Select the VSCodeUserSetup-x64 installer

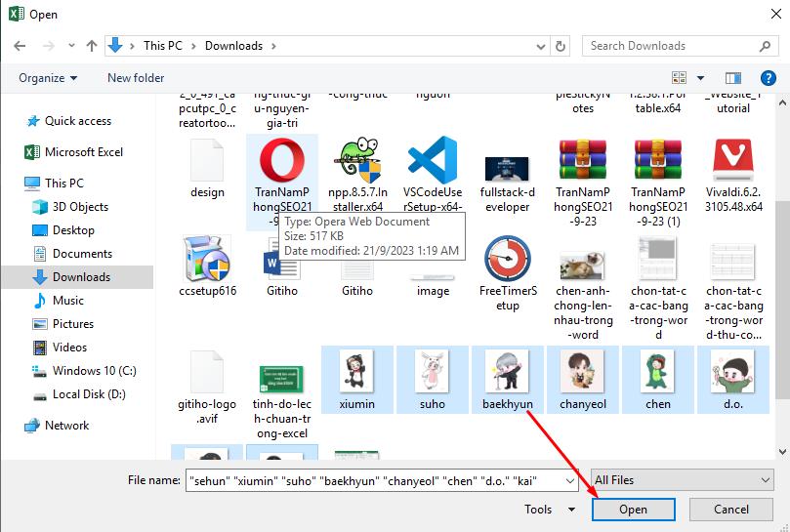433,175
